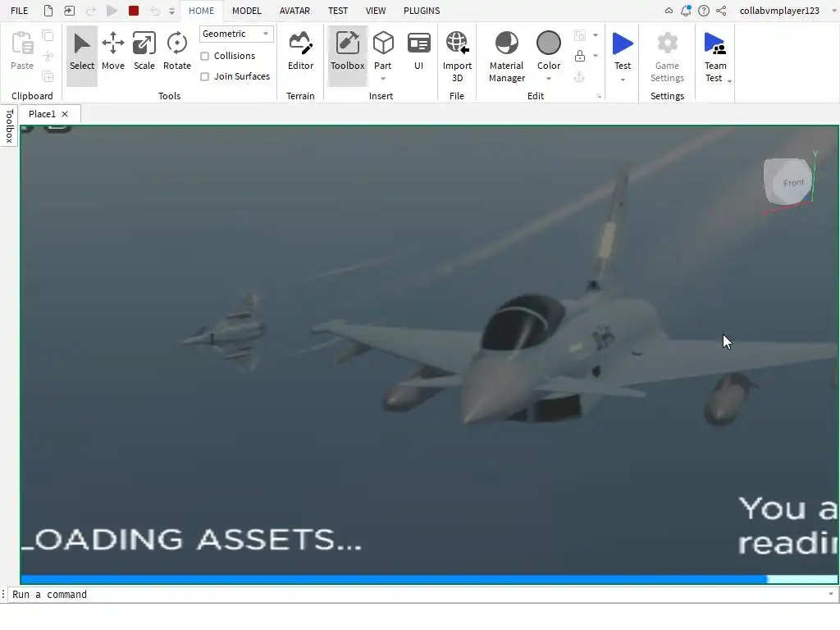Click the Copy icon in Clipboard

click(48, 35)
